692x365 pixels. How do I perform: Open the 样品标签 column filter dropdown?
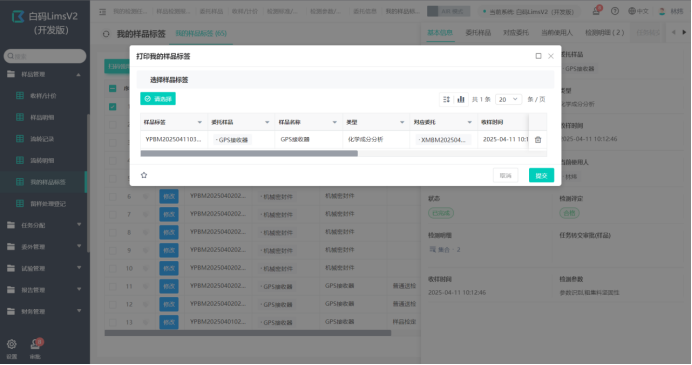coord(199,123)
